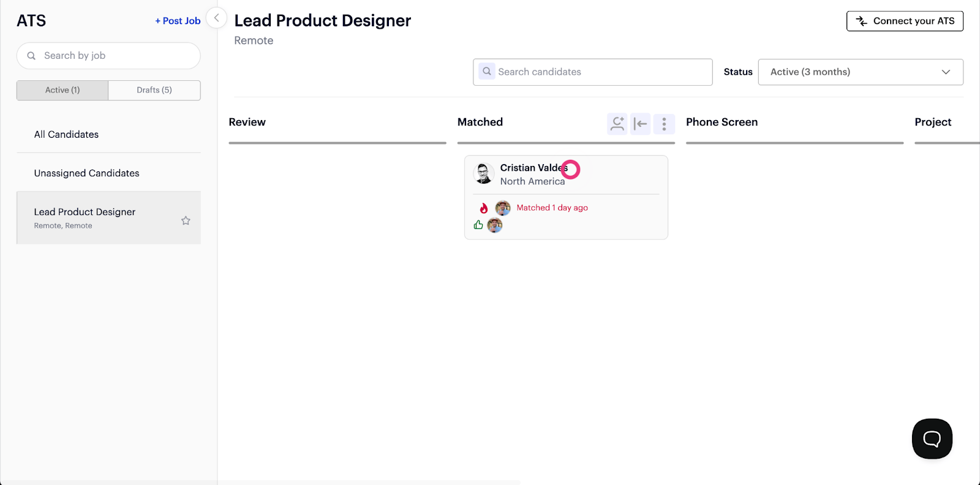
Task: Open All Candidates list
Action: [x=66, y=134]
